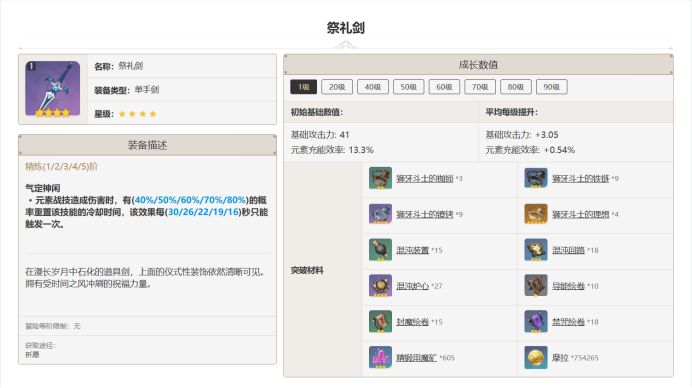Image resolution: width=692 pixels, height=388 pixels.
Task: Click the 摩拉 gold coin icon
Action: point(536,357)
